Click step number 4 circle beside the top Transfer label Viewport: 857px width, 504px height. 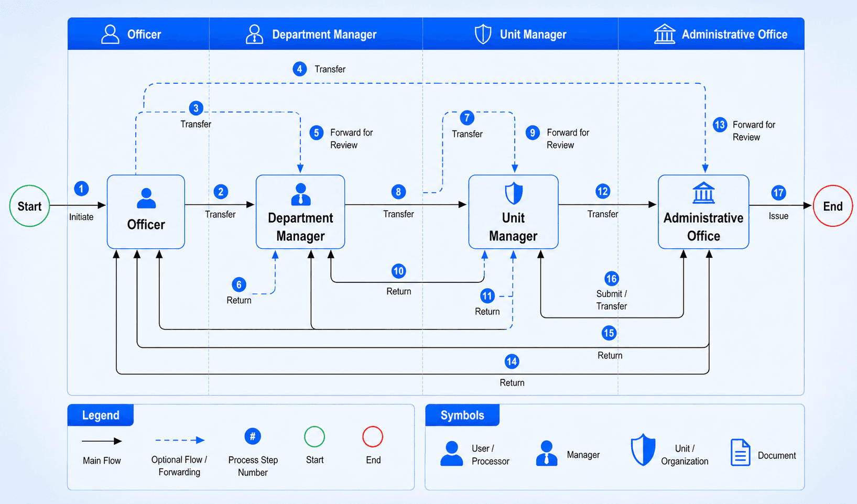299,69
